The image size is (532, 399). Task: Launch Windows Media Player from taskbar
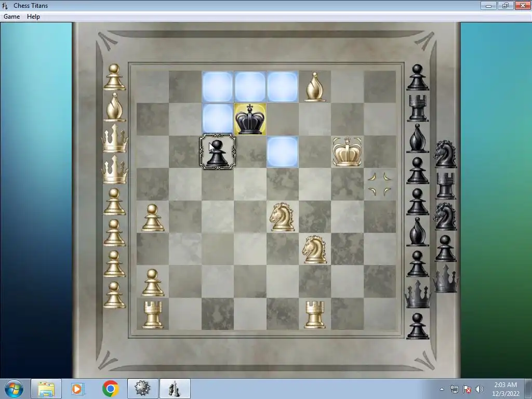[78, 389]
